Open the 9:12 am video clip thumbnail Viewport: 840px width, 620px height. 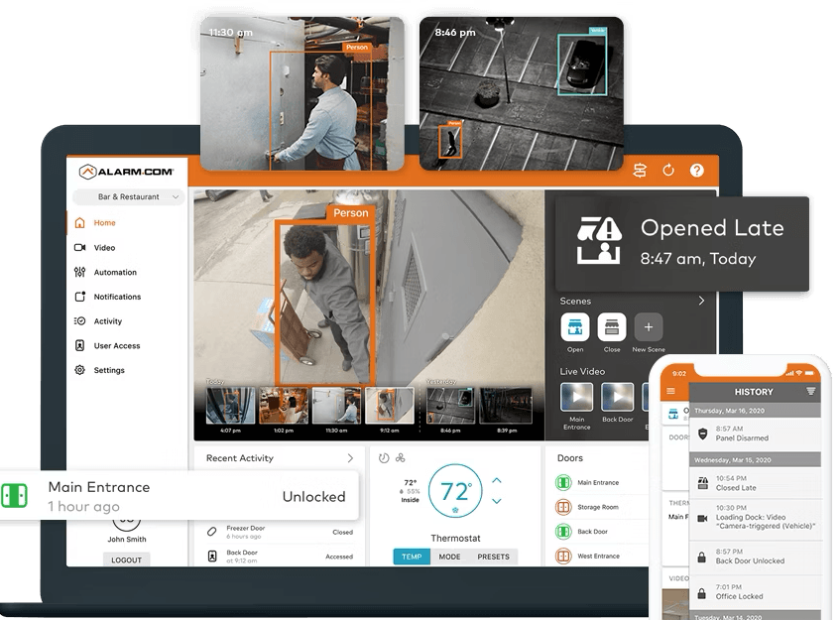[x=390, y=406]
